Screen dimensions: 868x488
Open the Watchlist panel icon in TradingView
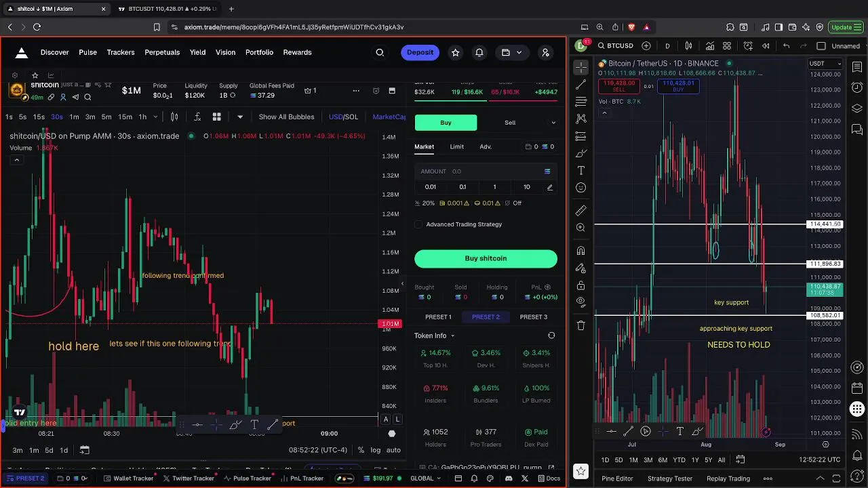[857, 66]
